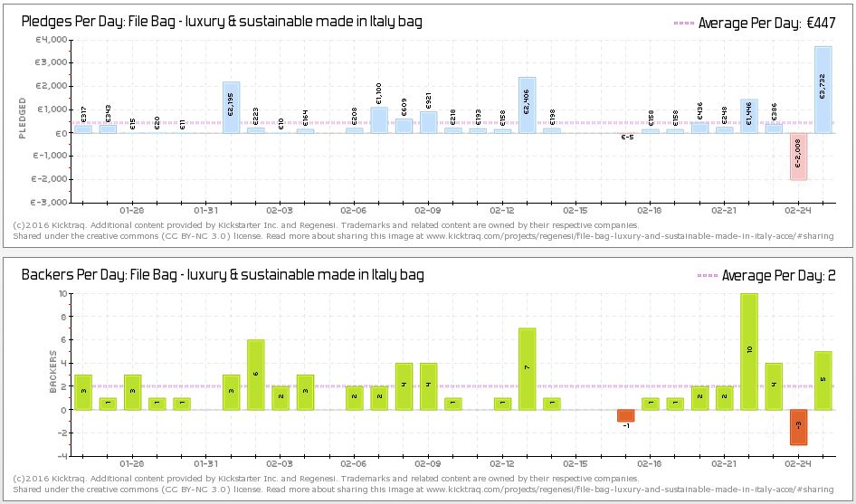Select the 6-backer green bar
This screenshot has height=504, width=856.
pyautogui.click(x=255, y=375)
